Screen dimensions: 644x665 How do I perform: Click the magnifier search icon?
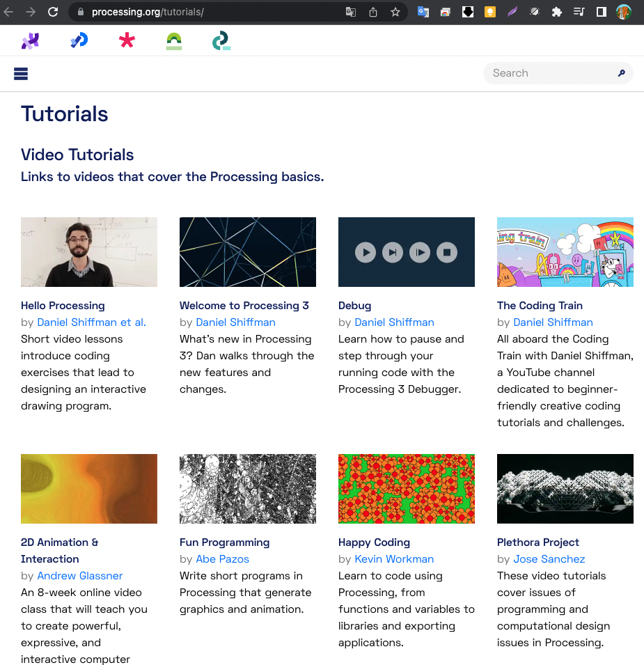621,73
